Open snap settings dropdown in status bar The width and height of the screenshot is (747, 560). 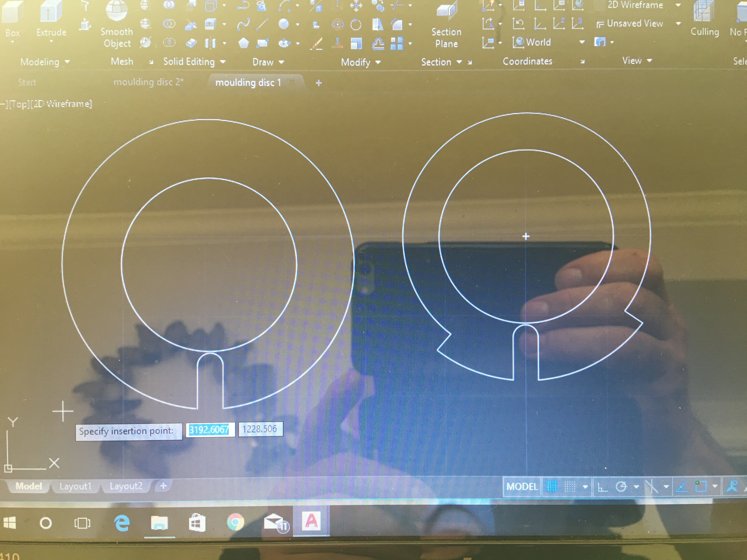pos(585,487)
